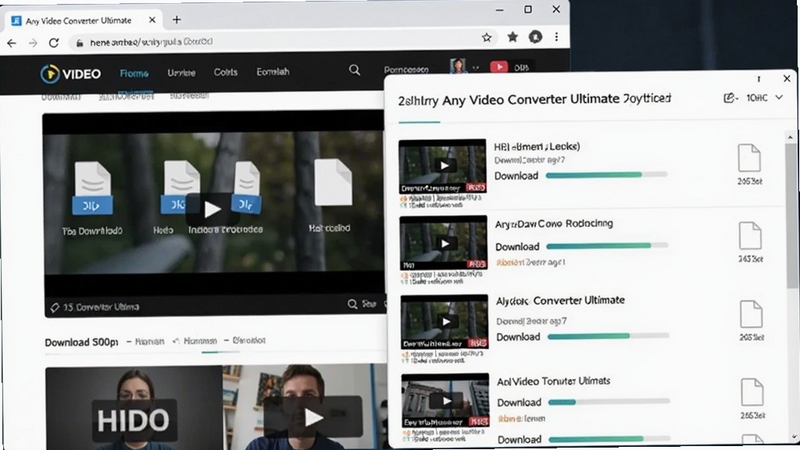Click the red YouTube-style icon in the header
Screen dimensions: 800x450
(x=499, y=67)
